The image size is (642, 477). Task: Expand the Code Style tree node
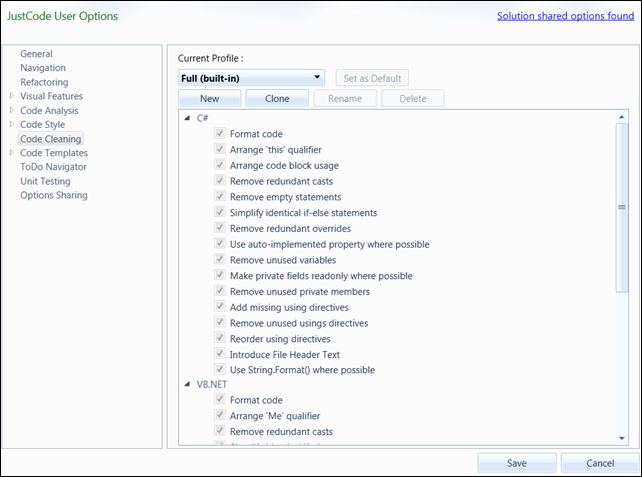[12, 125]
